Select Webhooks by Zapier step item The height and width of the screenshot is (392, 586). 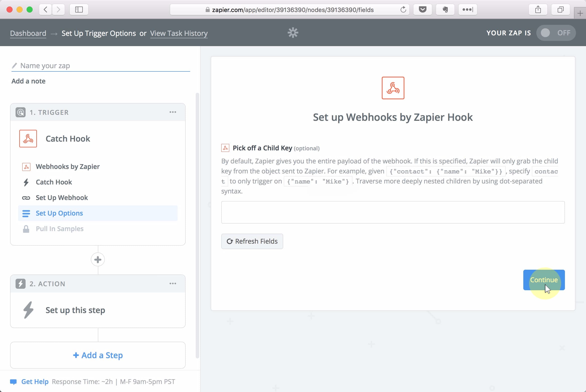click(x=98, y=167)
